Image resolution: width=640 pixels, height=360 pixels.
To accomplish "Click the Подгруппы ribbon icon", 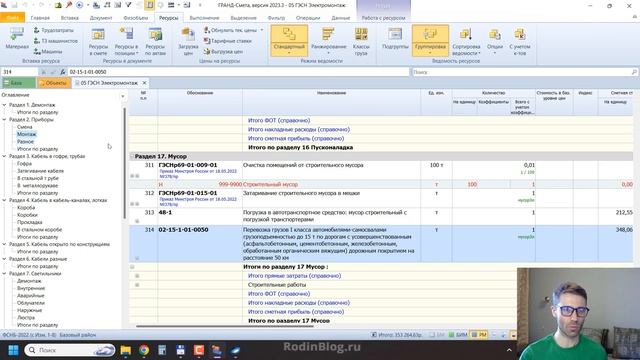I will (395, 39).
